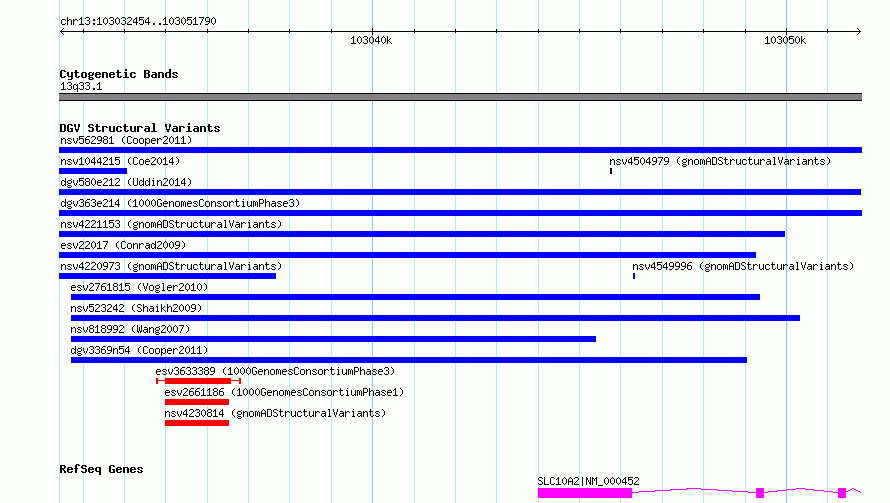The width and height of the screenshot is (890, 503).
Task: Open dgv3369n54 (Cooper2011) label
Action: click(x=139, y=350)
